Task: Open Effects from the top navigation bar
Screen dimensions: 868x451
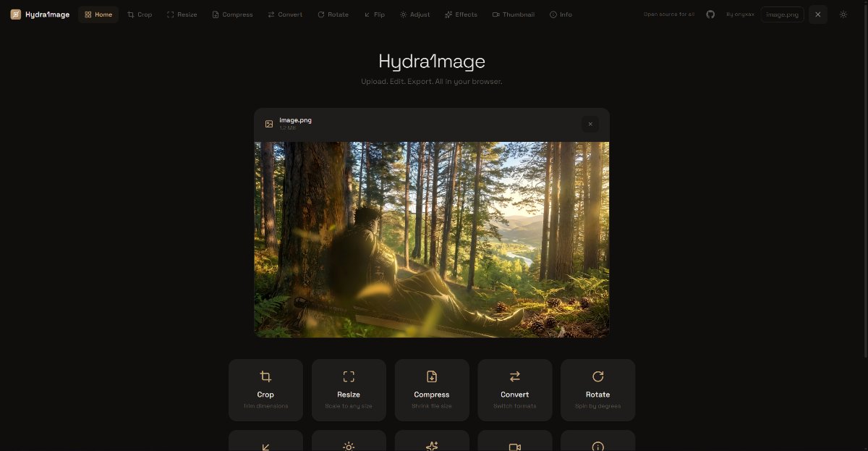Action: (x=461, y=14)
